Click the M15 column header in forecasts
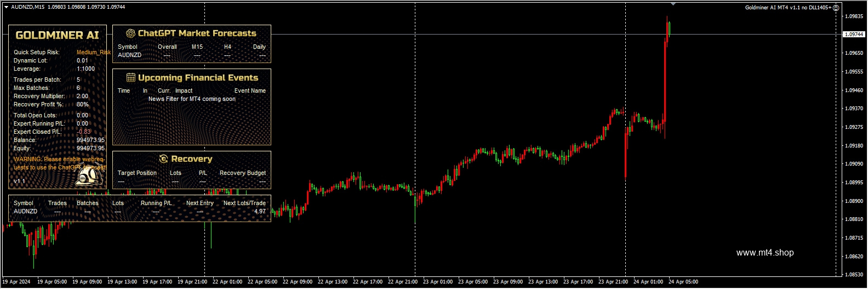The image size is (868, 289). [x=197, y=47]
